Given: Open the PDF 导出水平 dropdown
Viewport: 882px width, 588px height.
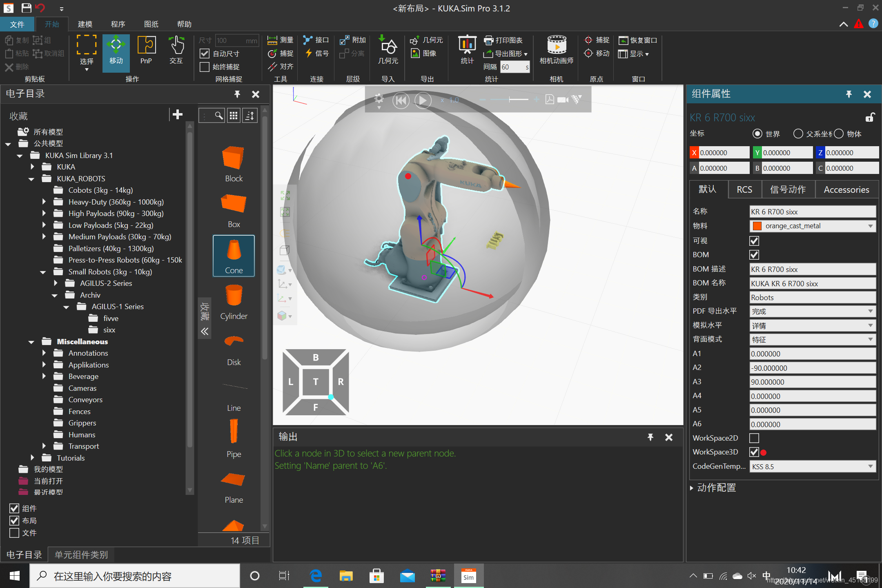Looking at the screenshot, I should (x=813, y=312).
